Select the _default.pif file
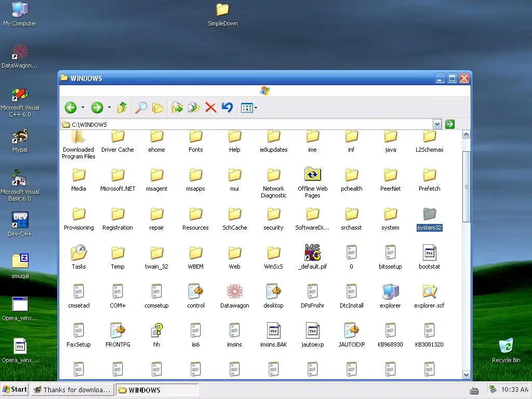The width and height of the screenshot is (532, 399). tap(312, 257)
